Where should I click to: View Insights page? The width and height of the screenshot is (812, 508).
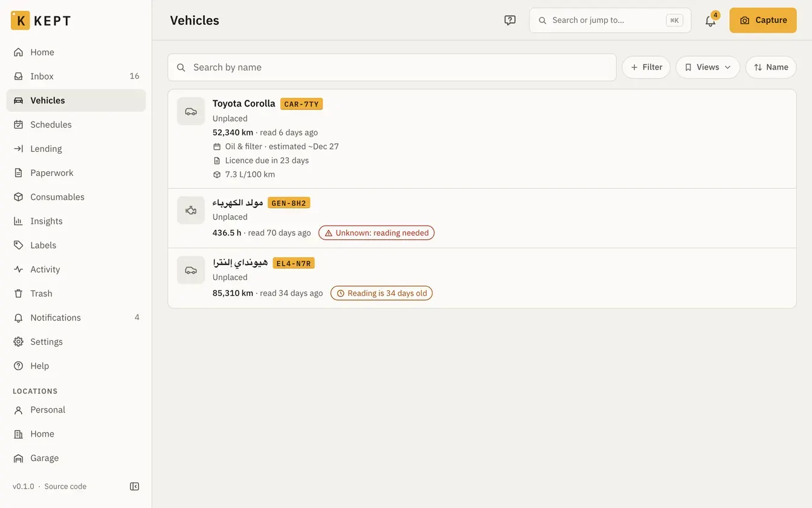pos(76,221)
